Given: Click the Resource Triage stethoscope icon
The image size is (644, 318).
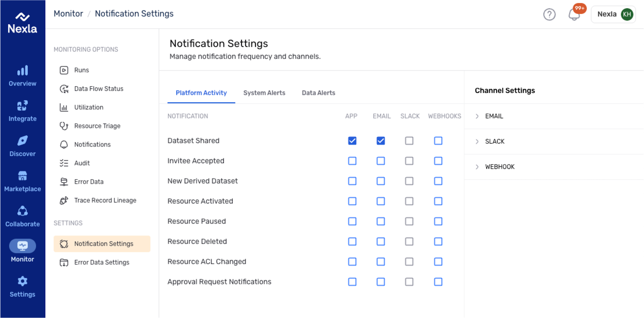Looking at the screenshot, I should pyautogui.click(x=64, y=126).
